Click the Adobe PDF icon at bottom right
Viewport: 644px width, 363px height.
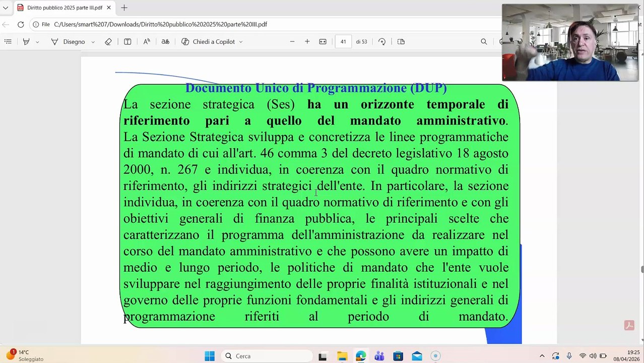[x=629, y=325]
